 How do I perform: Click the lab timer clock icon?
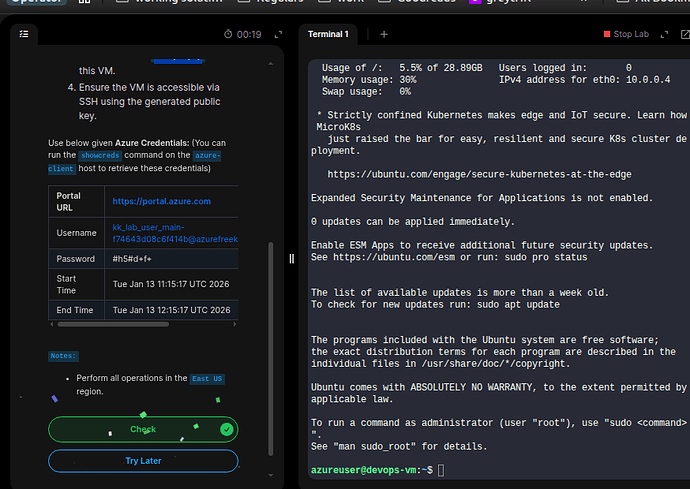tap(226, 34)
